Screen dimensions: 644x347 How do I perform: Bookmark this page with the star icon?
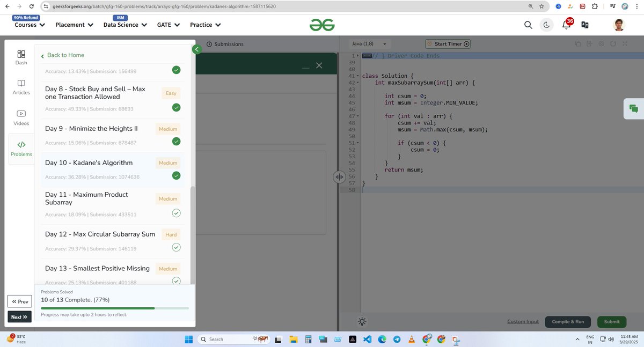(541, 6)
